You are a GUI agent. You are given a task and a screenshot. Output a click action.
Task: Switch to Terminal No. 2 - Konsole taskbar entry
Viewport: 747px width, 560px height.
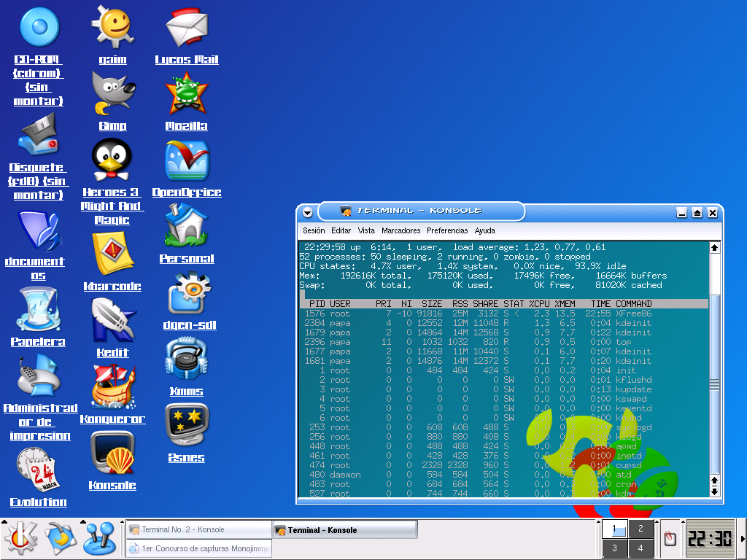[199, 529]
